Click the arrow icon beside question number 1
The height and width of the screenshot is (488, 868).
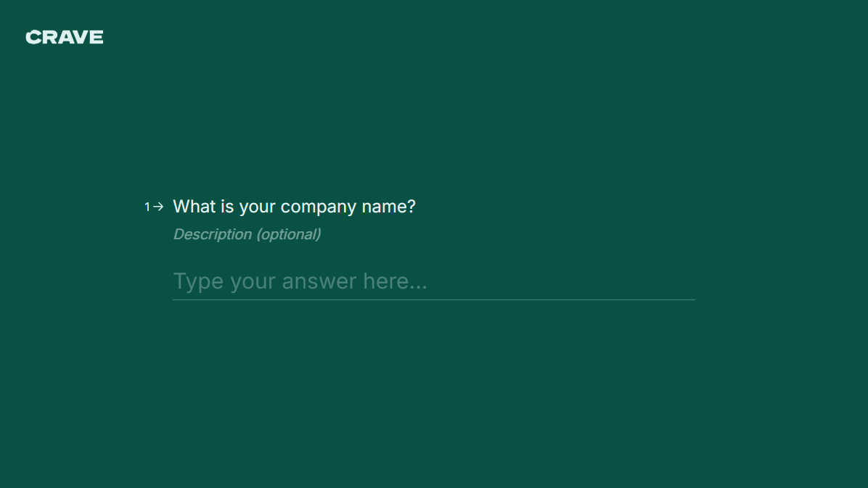[157, 207]
